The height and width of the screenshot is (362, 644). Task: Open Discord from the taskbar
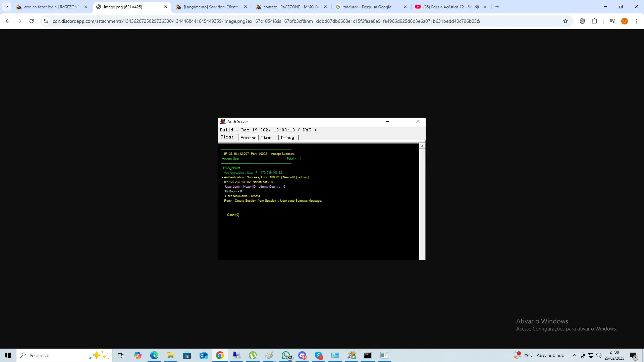[x=302, y=355]
